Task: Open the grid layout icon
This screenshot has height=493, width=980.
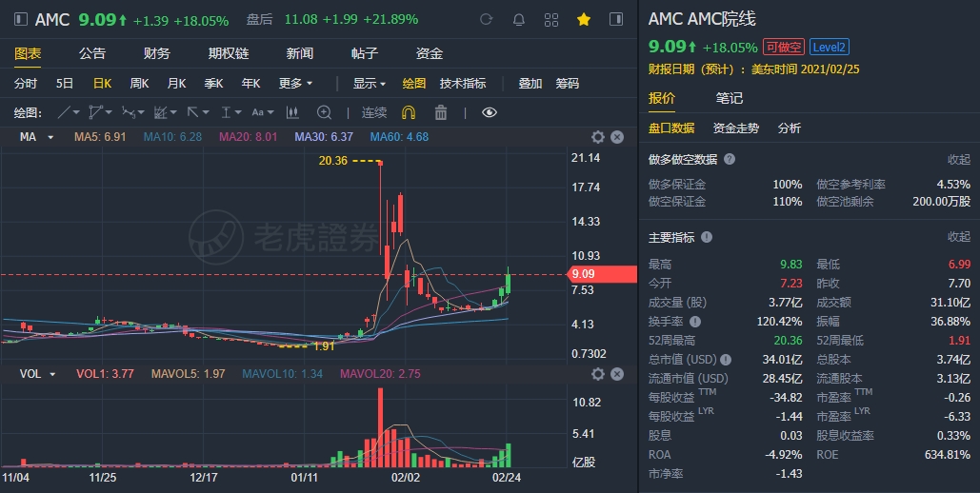Action: point(551,20)
